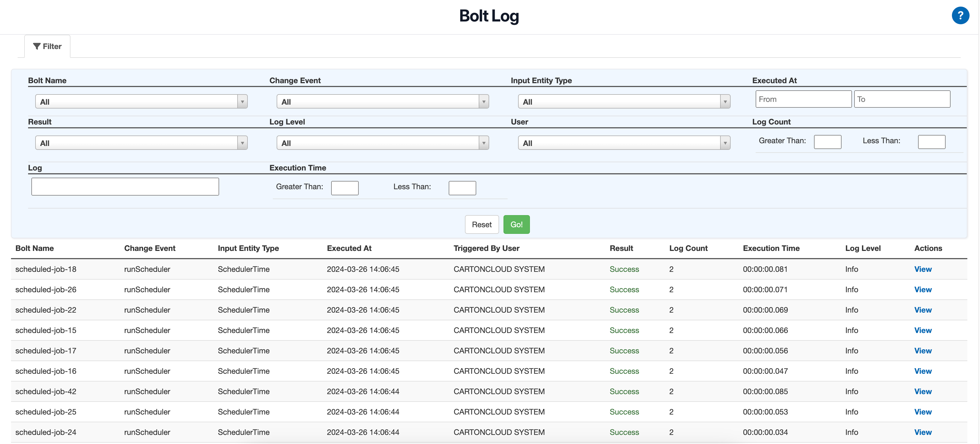980x444 pixels.
Task: Click the filter funnel icon on Filter tab
Action: click(x=37, y=46)
